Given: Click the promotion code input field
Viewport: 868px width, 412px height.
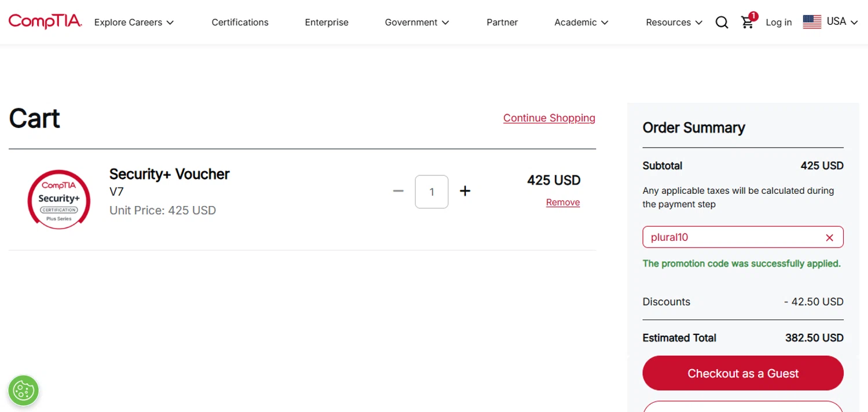Looking at the screenshot, I should pyautogui.click(x=743, y=237).
